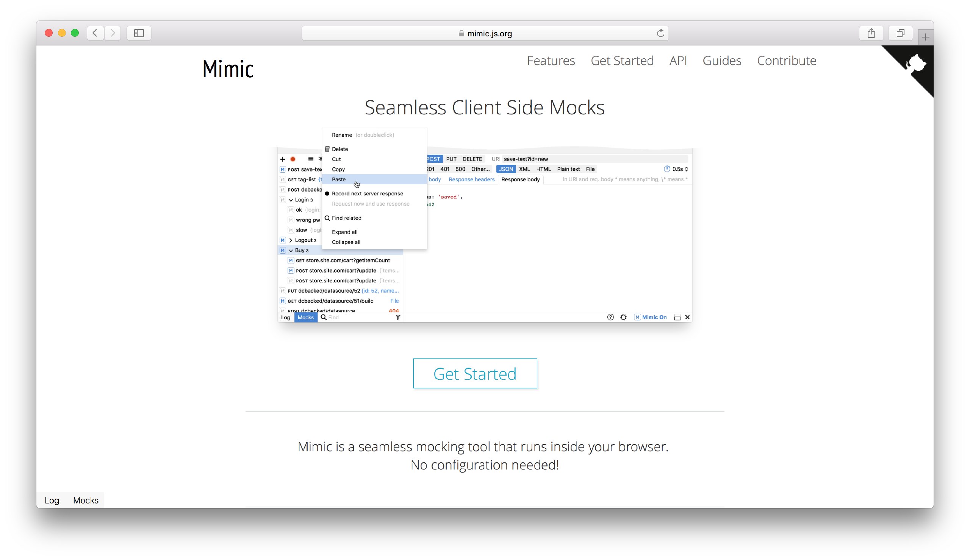This screenshot has width=970, height=560.
Task: Click the list lines icon beside record button
Action: [x=310, y=159]
